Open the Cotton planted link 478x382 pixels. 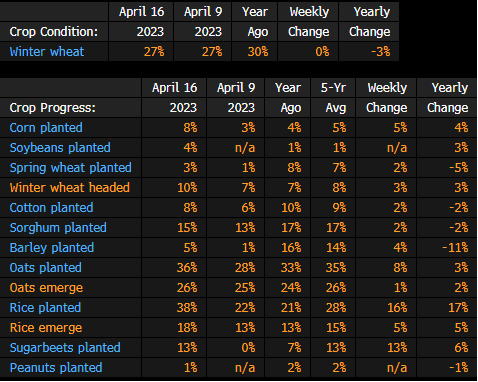point(51,208)
